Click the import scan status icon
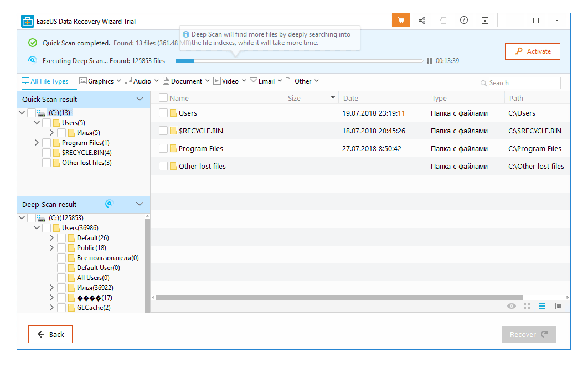Screen dimensions: 588x368 tap(443, 20)
